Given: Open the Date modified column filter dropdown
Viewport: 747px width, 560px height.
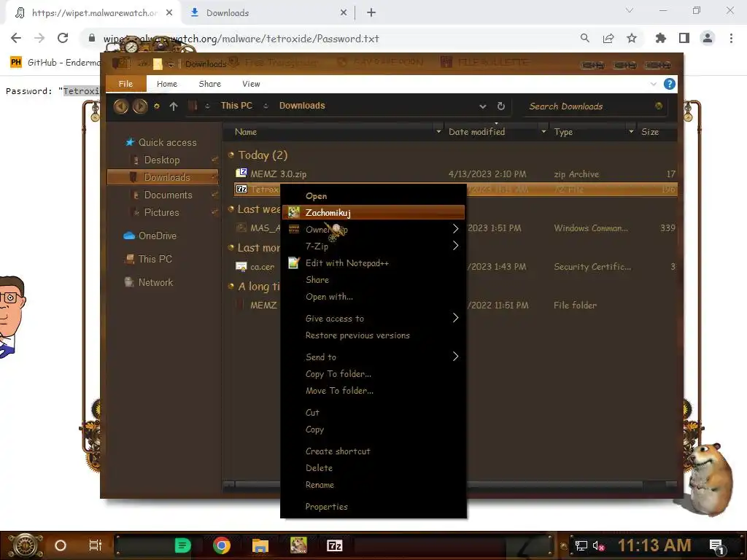Looking at the screenshot, I should click(x=543, y=131).
